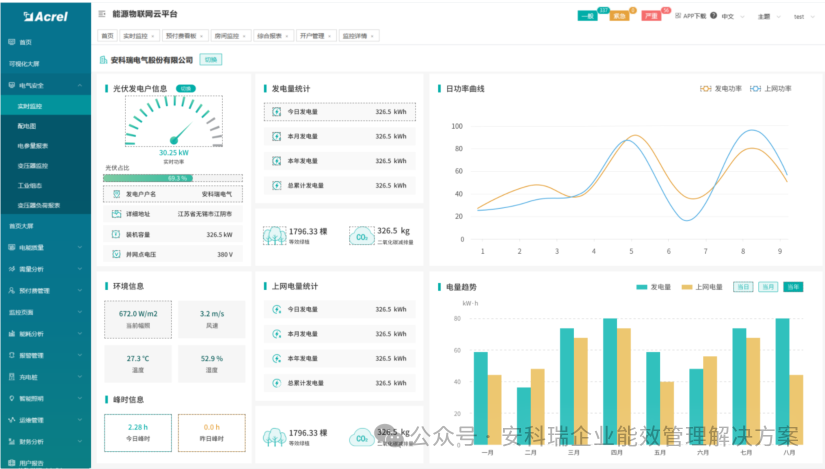The width and height of the screenshot is (825, 469).
Task: Expand the 能耗分析 sidebar group
Action: [80, 334]
